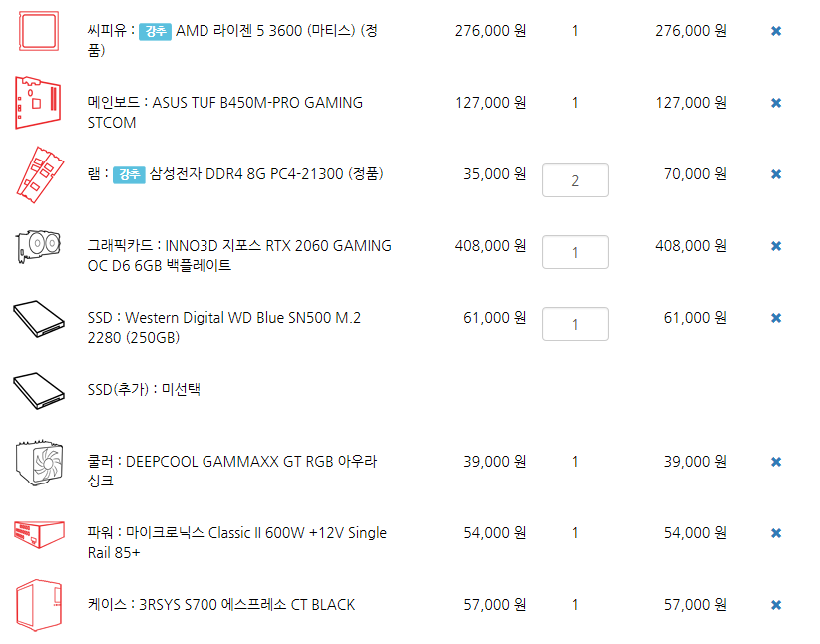Open the Micronics Classic II 600W link

click(x=236, y=542)
